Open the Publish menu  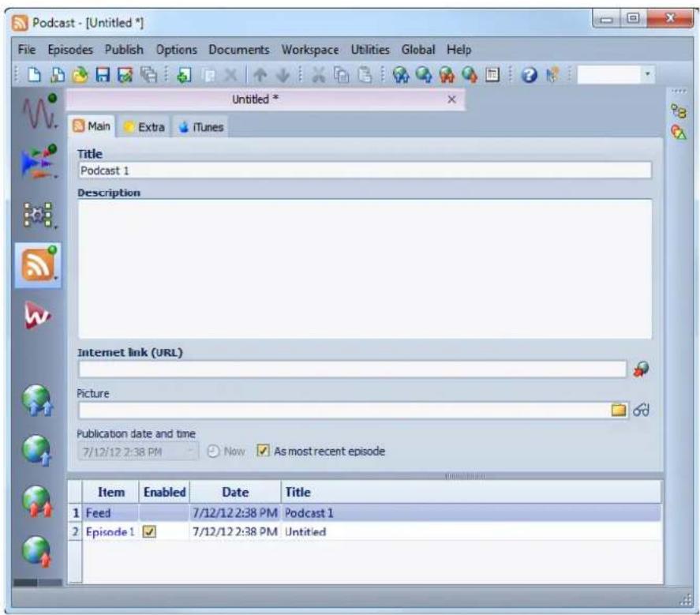(124, 50)
